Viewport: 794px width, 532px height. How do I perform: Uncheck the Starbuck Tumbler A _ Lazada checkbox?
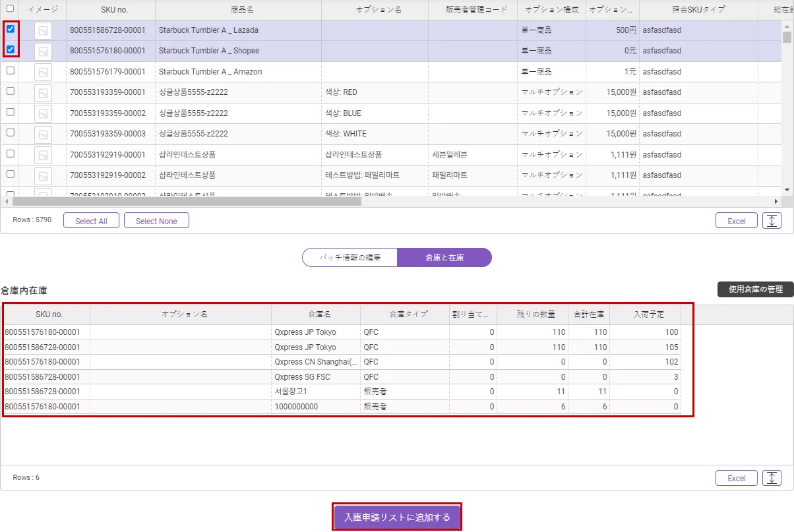11,29
